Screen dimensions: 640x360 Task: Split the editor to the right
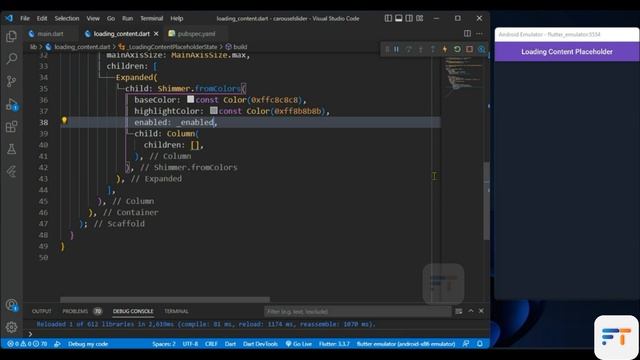[x=467, y=33]
